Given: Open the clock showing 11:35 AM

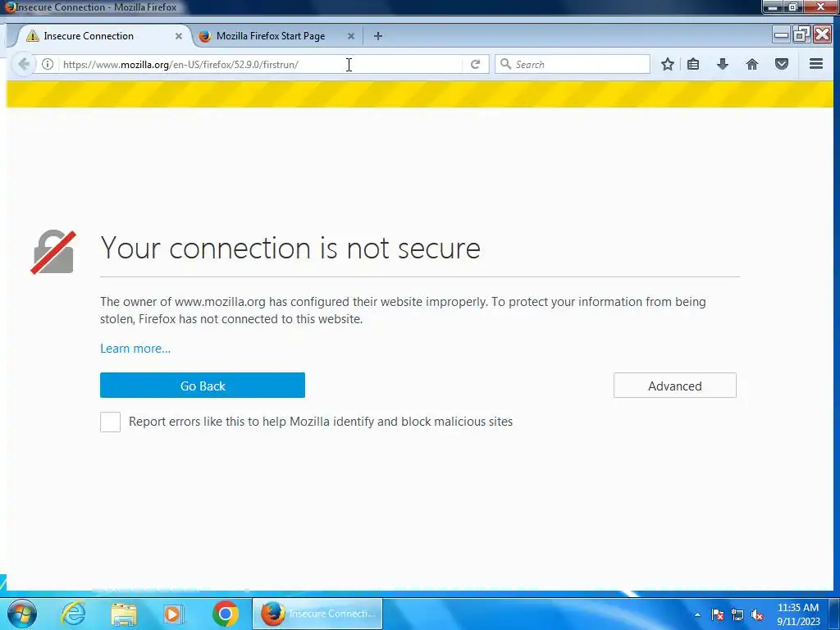Looking at the screenshot, I should [798, 614].
